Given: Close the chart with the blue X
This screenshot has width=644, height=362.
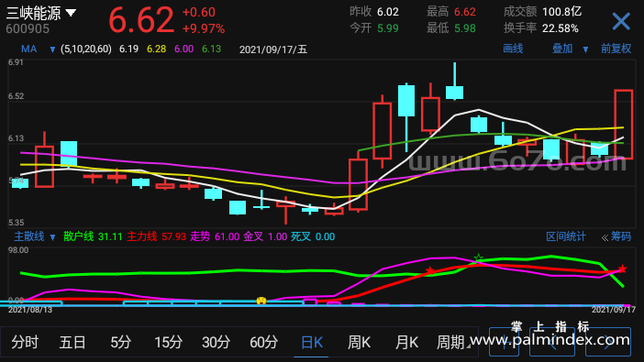Looking at the screenshot, I should (x=621, y=21).
